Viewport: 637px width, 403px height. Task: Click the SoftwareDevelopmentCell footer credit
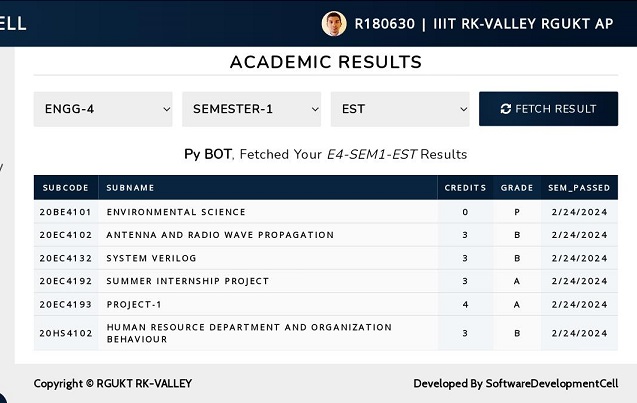click(516, 384)
